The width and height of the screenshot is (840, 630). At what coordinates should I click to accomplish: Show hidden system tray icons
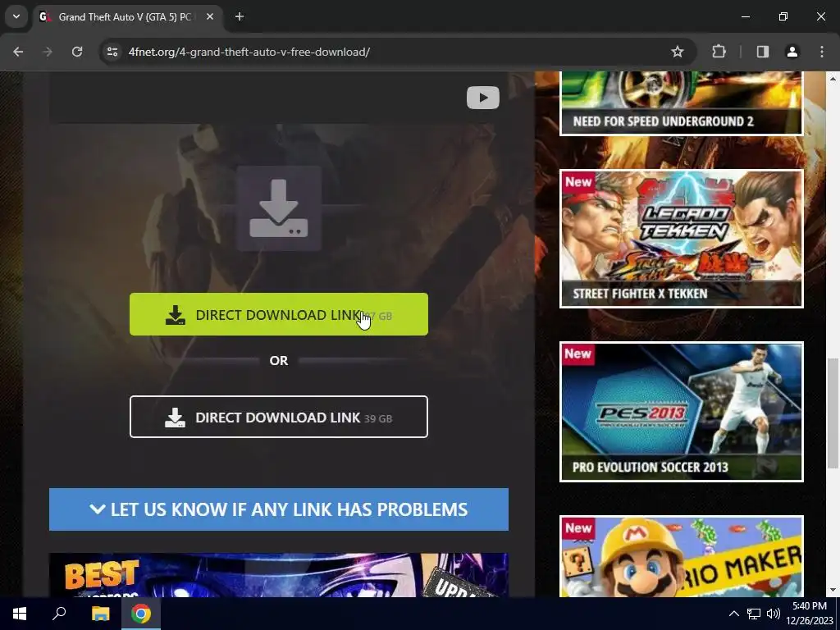pyautogui.click(x=734, y=614)
